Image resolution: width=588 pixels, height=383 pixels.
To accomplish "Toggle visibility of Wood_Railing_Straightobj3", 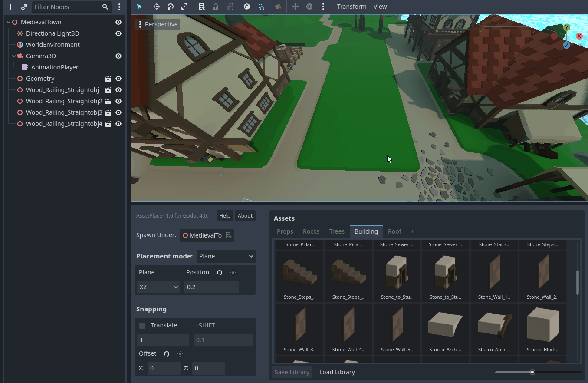I will (118, 112).
